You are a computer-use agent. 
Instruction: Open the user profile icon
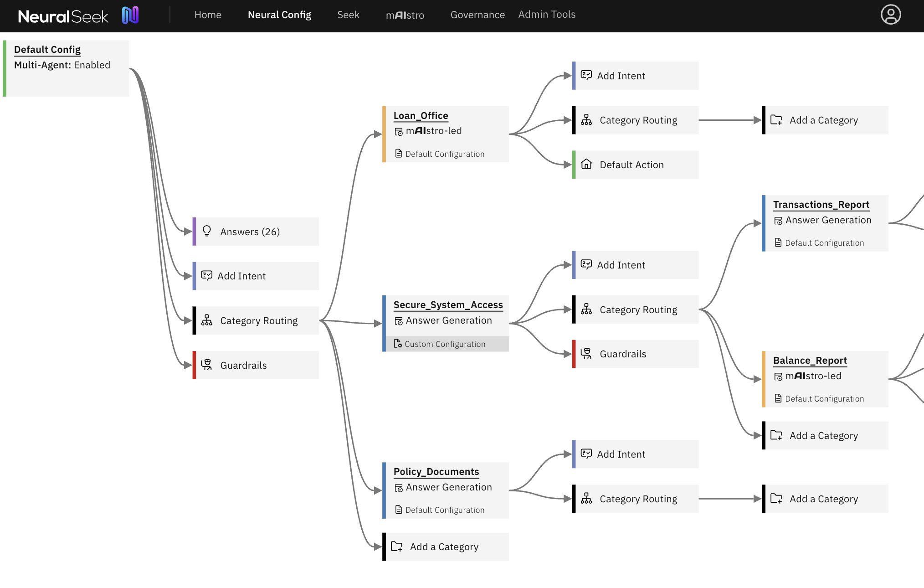click(890, 15)
